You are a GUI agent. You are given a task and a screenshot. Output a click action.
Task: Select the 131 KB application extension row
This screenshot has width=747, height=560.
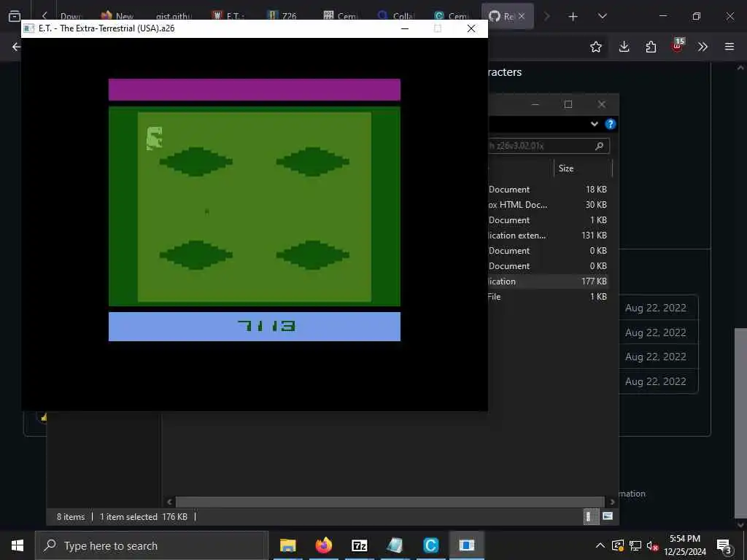click(548, 236)
